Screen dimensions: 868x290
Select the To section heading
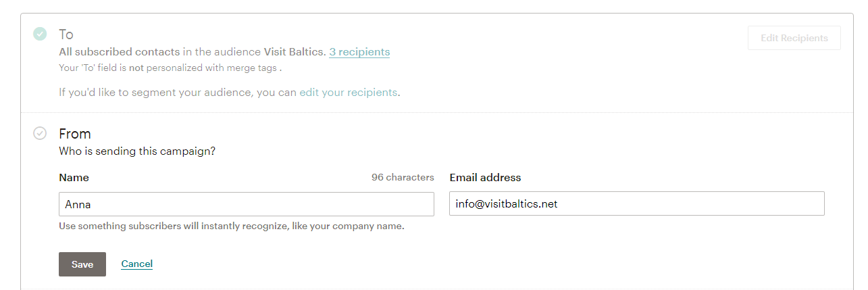coord(66,34)
